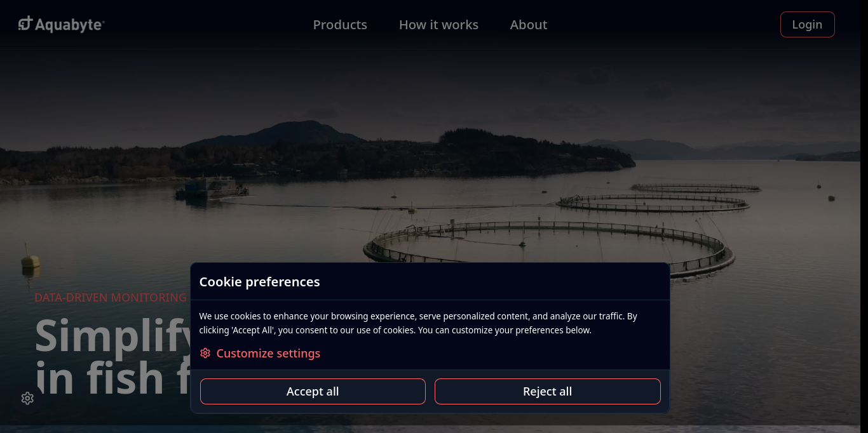This screenshot has width=868, height=433.
Task: Click the Aquabyte fish-hook logo icon
Action: [24, 23]
